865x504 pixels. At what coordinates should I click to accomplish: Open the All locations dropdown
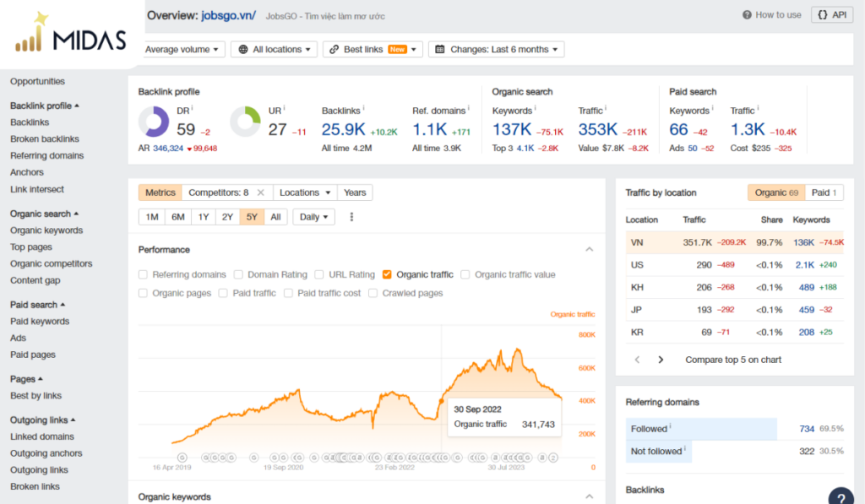[x=275, y=49]
